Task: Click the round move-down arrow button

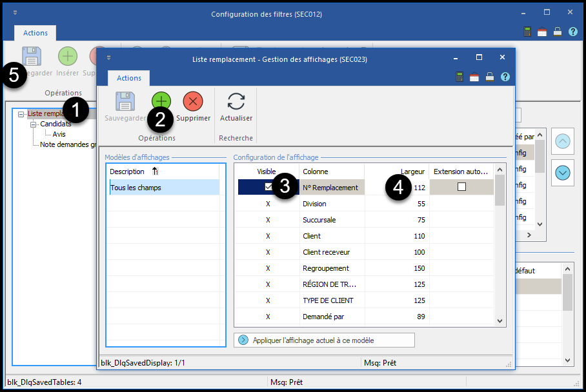Action: tap(563, 173)
